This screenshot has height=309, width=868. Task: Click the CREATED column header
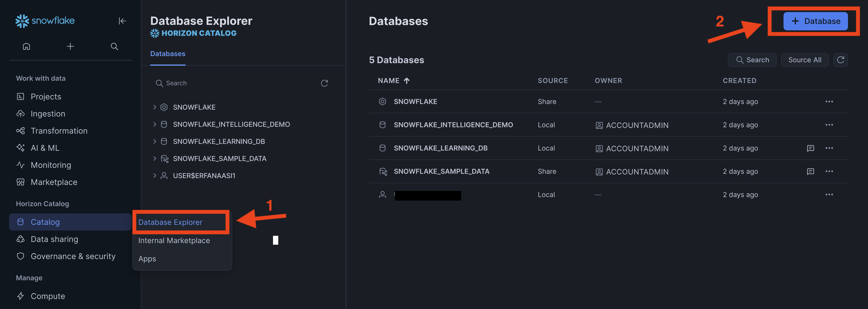tap(739, 81)
